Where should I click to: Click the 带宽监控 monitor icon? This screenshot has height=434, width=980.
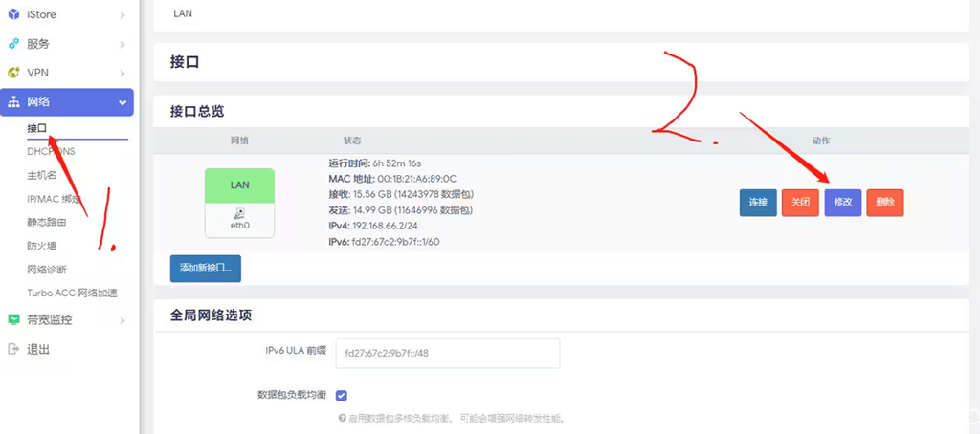(x=13, y=319)
